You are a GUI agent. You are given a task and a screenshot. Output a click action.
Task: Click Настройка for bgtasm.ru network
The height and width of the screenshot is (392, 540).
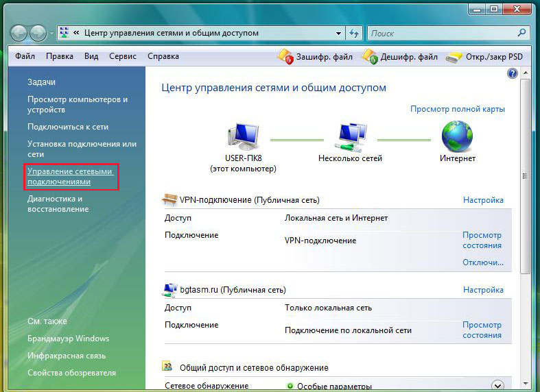coord(483,290)
